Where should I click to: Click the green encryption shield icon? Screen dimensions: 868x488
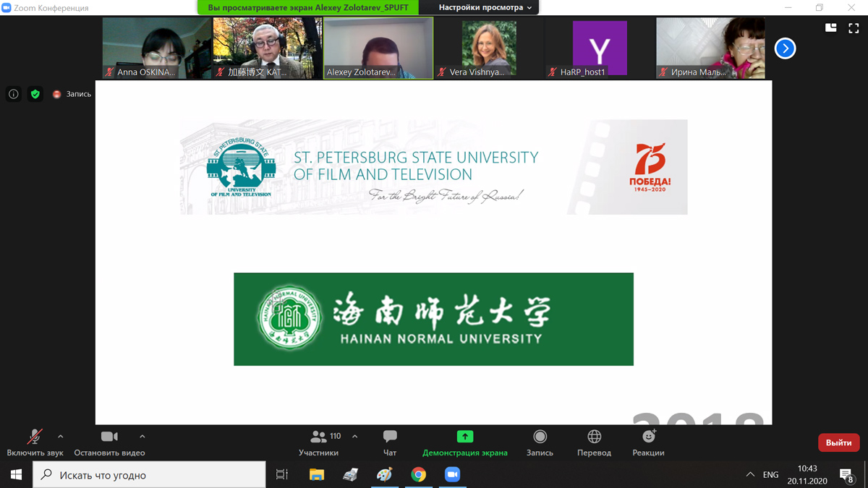point(35,94)
